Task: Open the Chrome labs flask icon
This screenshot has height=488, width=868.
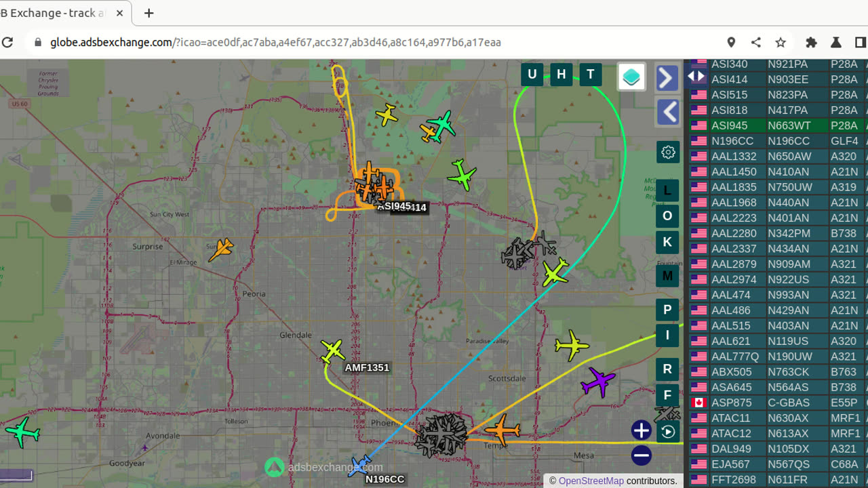Action: tap(836, 42)
